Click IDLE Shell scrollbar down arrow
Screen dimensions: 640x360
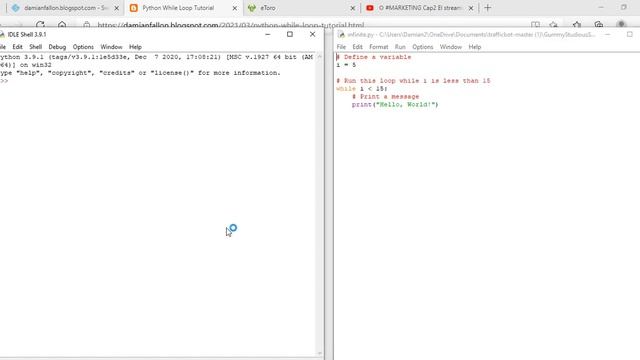320,353
